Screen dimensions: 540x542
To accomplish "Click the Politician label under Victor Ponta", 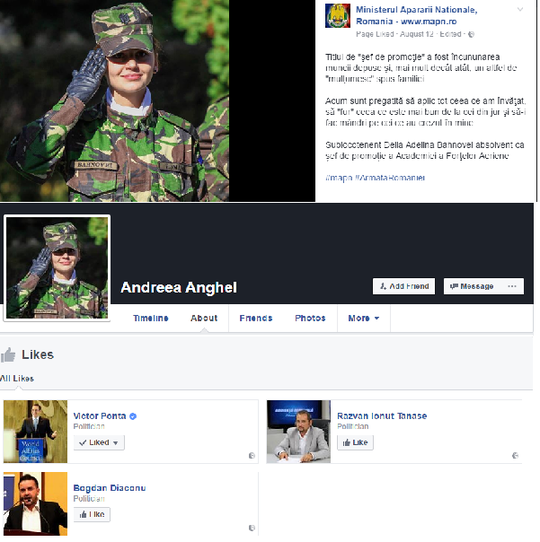I will click(89, 427).
